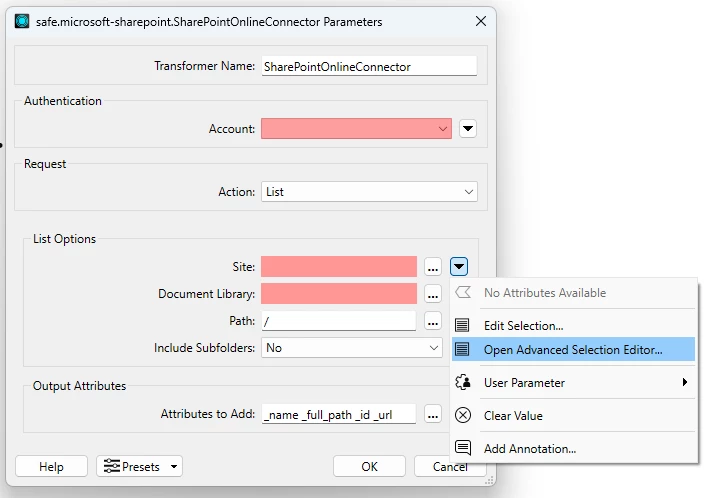Toggle the Site options arrow button

pyautogui.click(x=459, y=266)
